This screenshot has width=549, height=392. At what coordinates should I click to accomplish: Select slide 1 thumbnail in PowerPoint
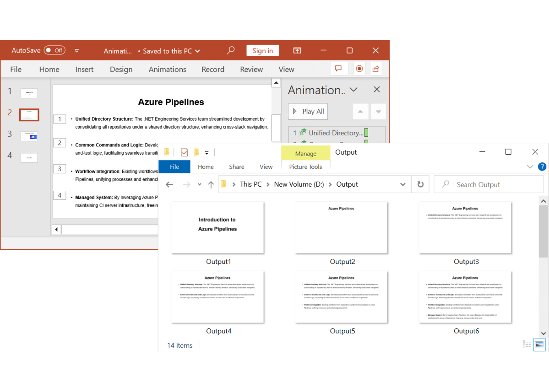coord(29,93)
